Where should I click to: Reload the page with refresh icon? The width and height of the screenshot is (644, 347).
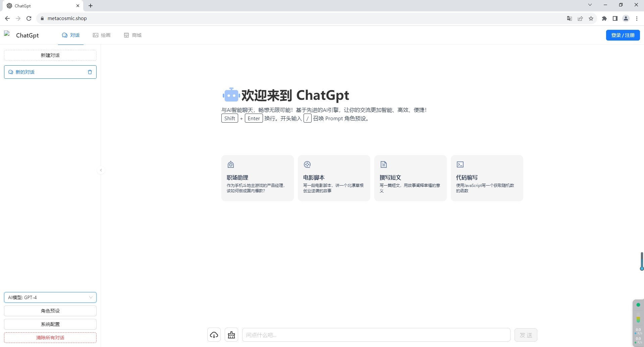pos(29,18)
